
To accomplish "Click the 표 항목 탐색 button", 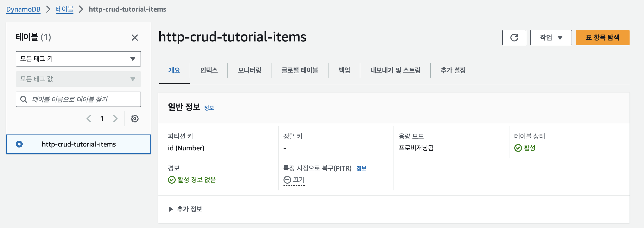I will [x=602, y=38].
